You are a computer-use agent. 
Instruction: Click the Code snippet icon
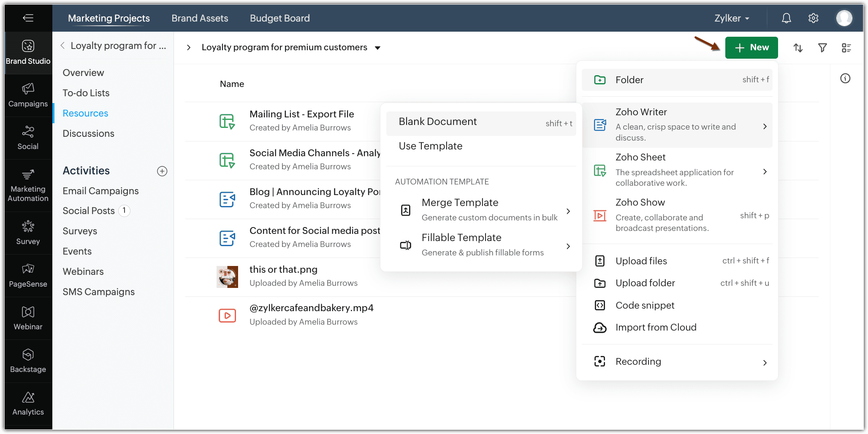pos(599,305)
